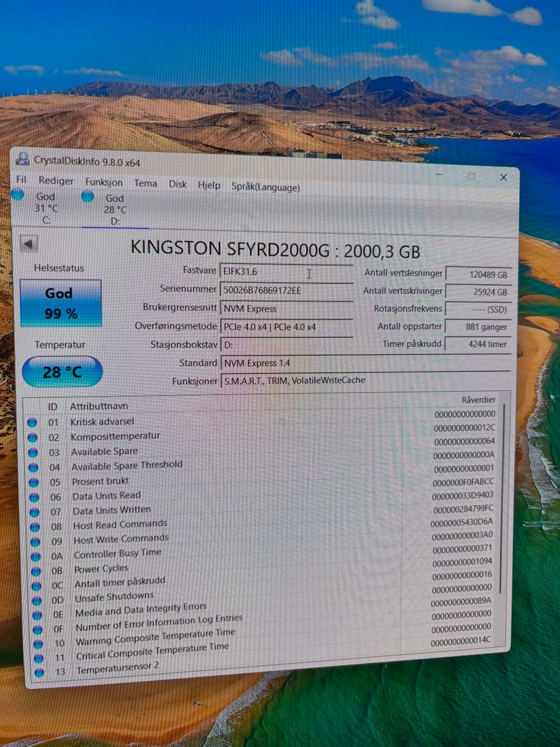Screen dimensions: 560x747
Task: Click status dot for Temperatursensor 2 row
Action: click(x=39, y=672)
